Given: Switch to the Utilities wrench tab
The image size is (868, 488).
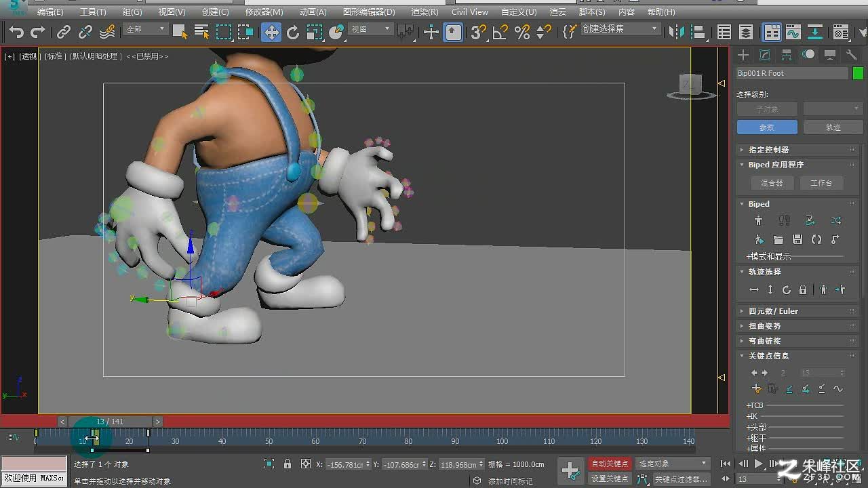Looking at the screenshot, I should [852, 55].
